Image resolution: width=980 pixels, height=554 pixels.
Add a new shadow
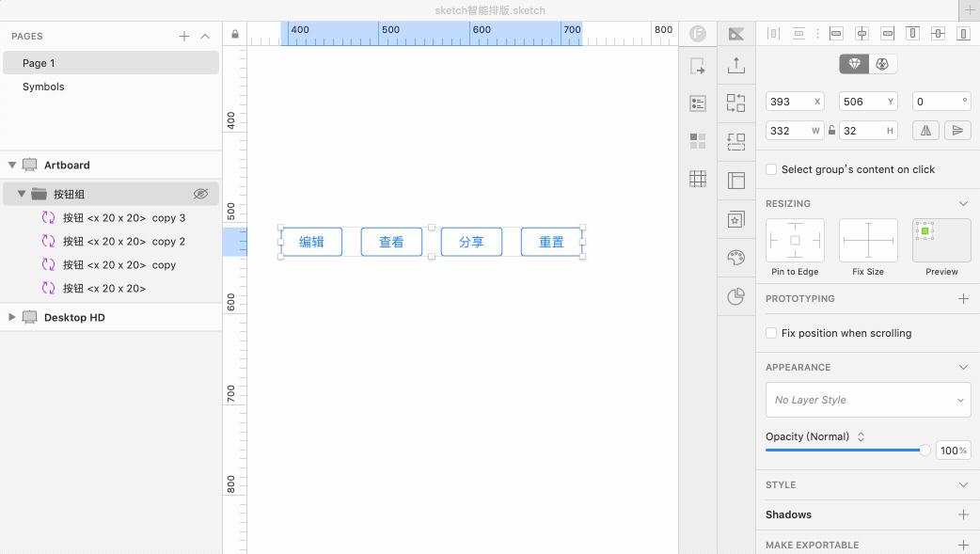(x=963, y=514)
